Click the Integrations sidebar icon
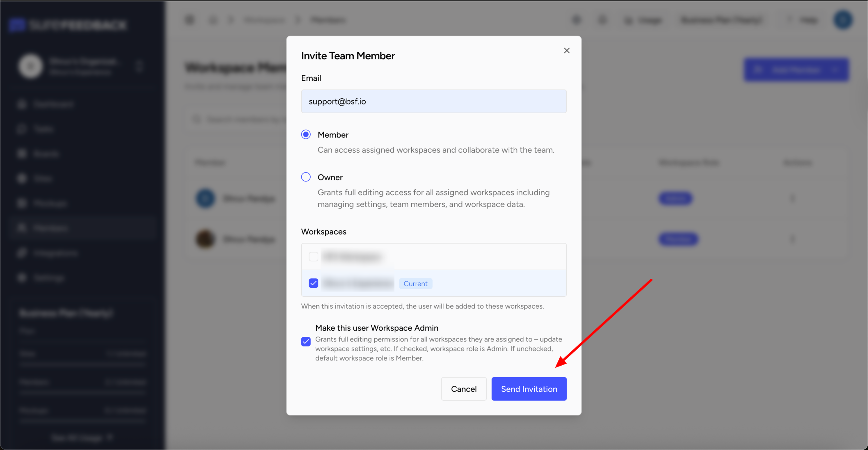The height and width of the screenshot is (450, 868). pyautogui.click(x=22, y=253)
